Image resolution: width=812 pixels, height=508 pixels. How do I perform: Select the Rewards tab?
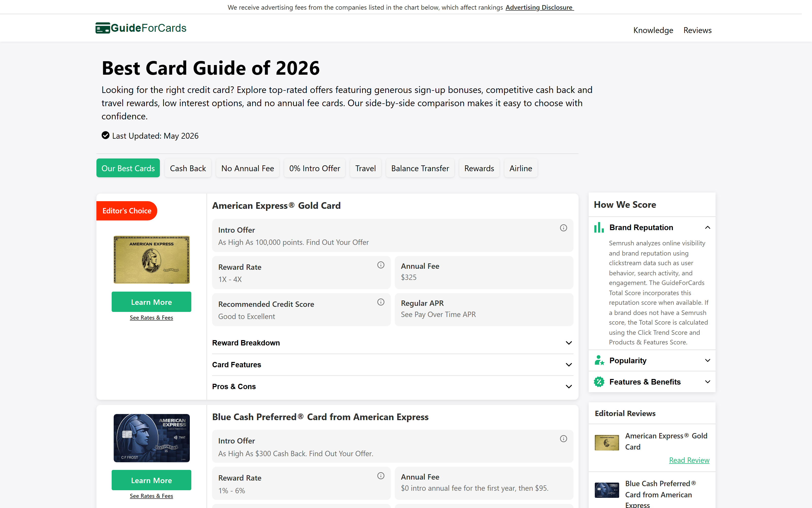479,168
